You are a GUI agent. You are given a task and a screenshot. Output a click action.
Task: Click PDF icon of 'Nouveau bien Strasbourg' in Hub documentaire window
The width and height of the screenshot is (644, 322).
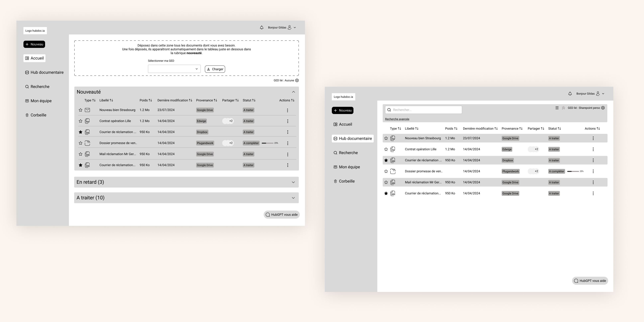(393, 138)
